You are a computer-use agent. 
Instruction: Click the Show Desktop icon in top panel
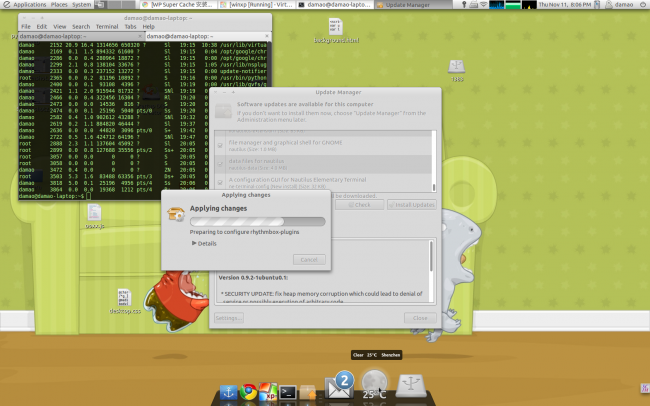[99, 5]
